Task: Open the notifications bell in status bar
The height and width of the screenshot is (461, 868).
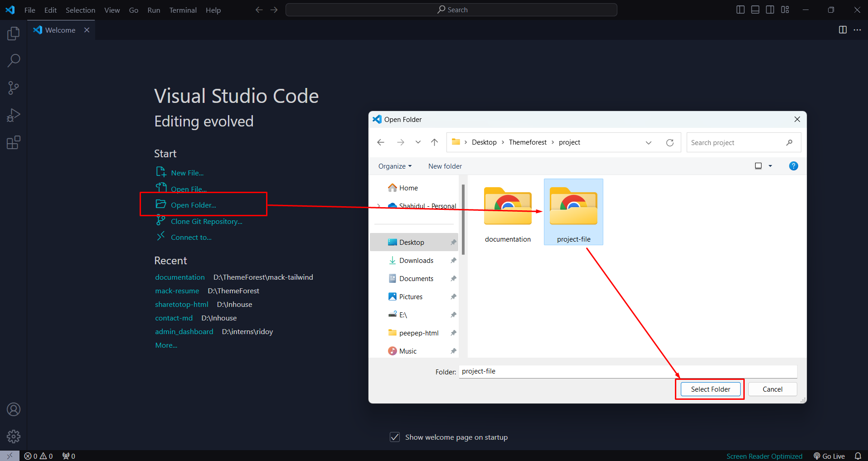Action: (x=858, y=456)
